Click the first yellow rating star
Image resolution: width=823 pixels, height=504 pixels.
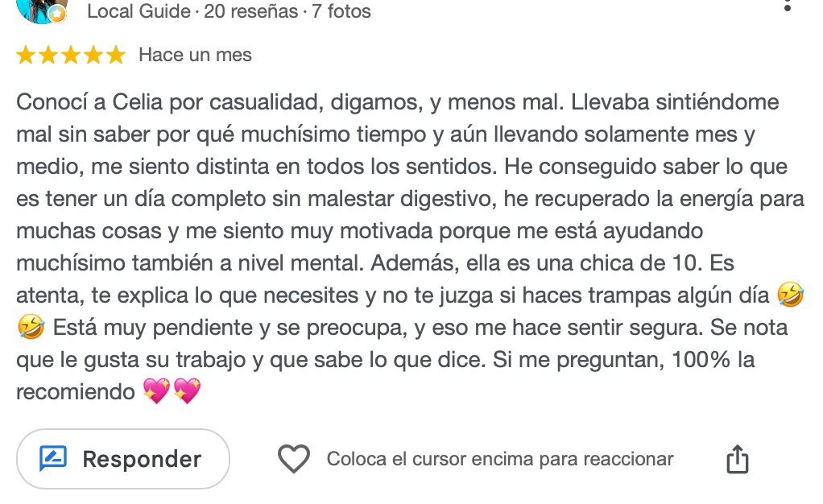(26, 55)
